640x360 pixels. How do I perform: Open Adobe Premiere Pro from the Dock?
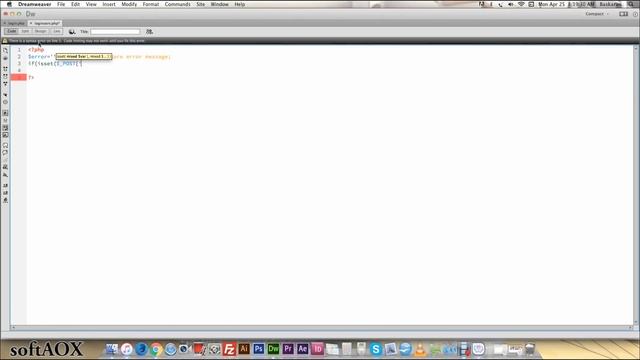pyautogui.click(x=288, y=349)
